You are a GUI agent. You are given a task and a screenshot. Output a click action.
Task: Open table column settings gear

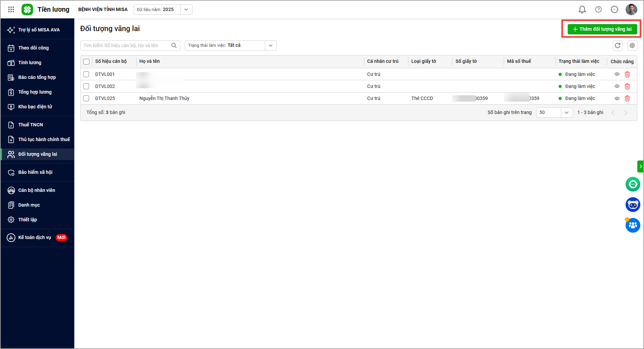tap(632, 45)
